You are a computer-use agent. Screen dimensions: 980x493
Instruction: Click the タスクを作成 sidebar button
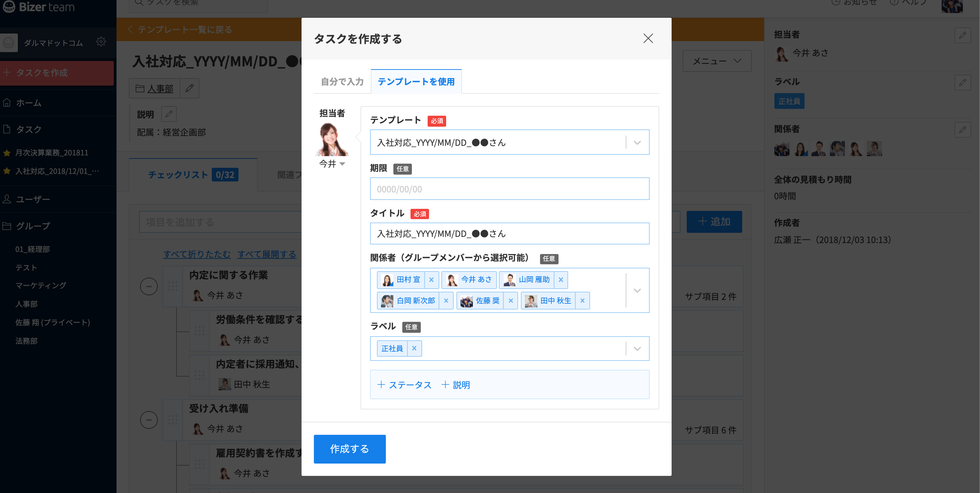point(57,73)
